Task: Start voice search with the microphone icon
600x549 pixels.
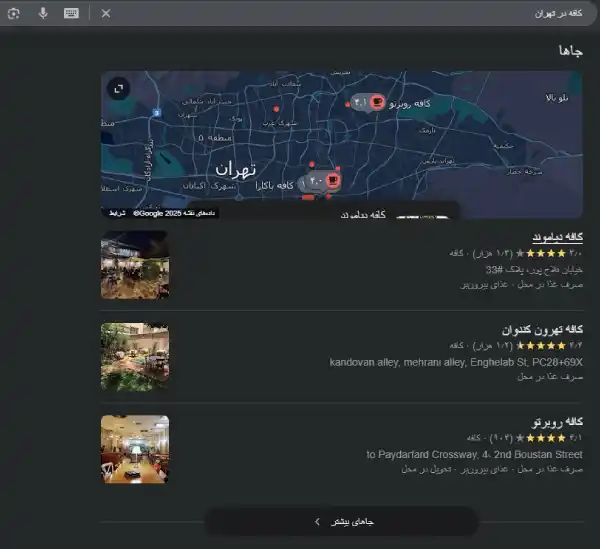Action: click(x=43, y=13)
